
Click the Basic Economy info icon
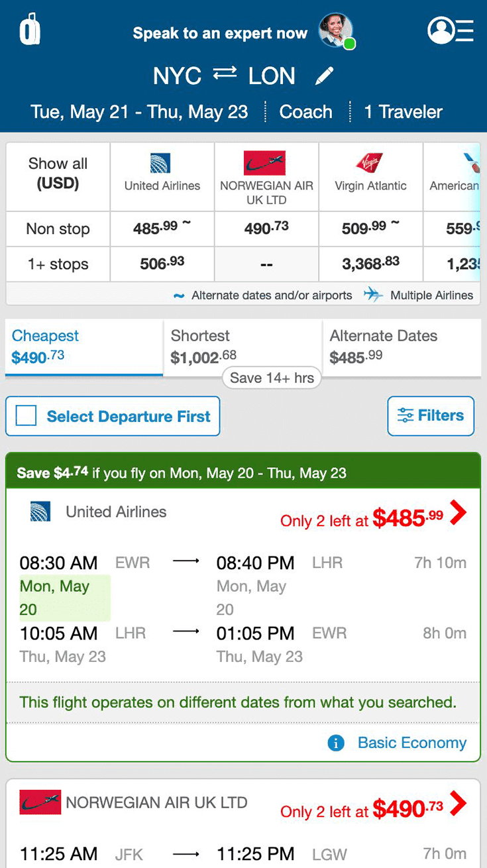click(336, 743)
